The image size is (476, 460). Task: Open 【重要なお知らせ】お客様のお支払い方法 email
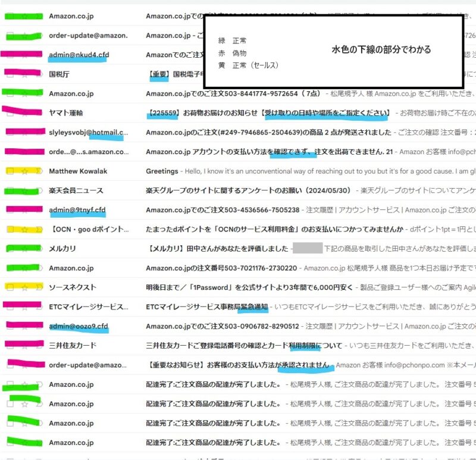point(238,365)
